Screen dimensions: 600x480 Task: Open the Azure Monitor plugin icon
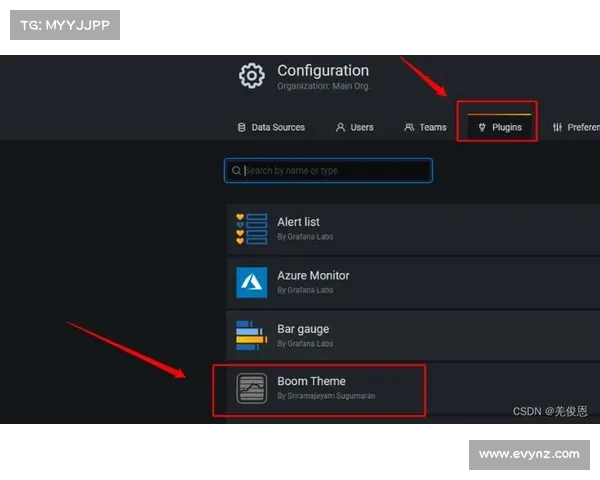[251, 282]
